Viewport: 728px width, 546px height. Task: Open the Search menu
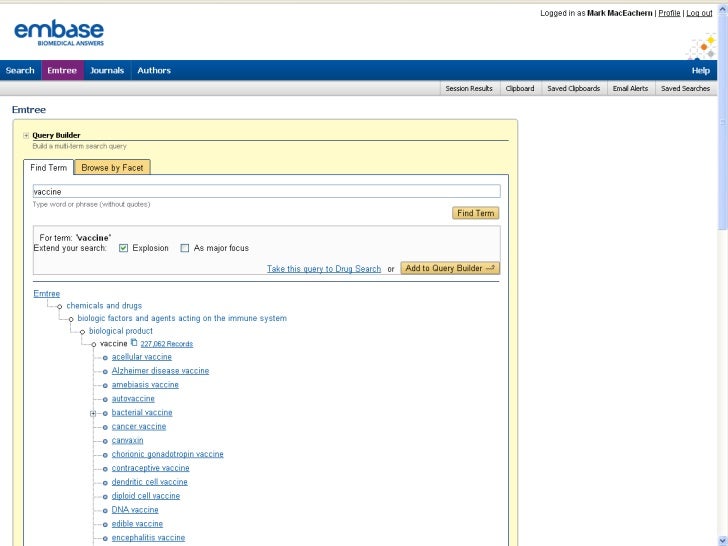[x=20, y=71]
